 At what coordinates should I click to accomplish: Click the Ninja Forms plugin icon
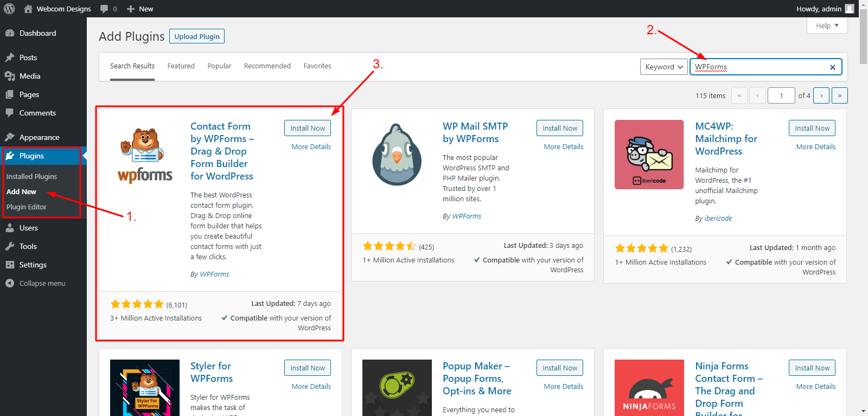pyautogui.click(x=649, y=388)
